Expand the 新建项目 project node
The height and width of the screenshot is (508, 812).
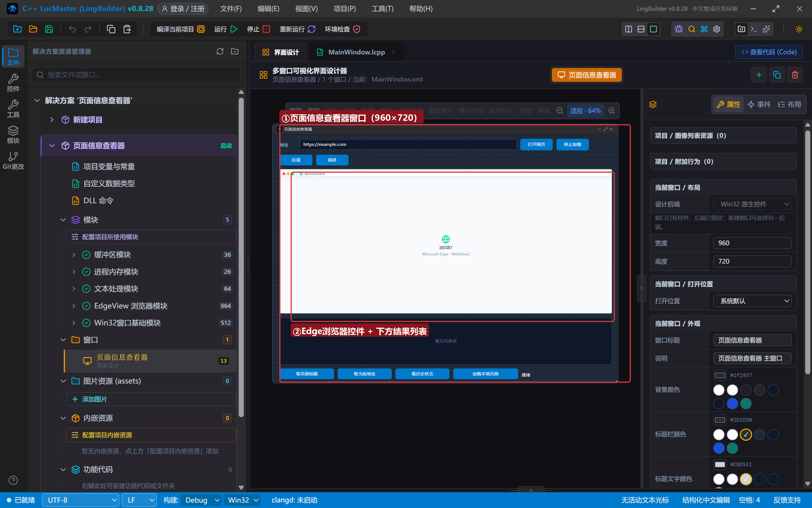(52, 120)
